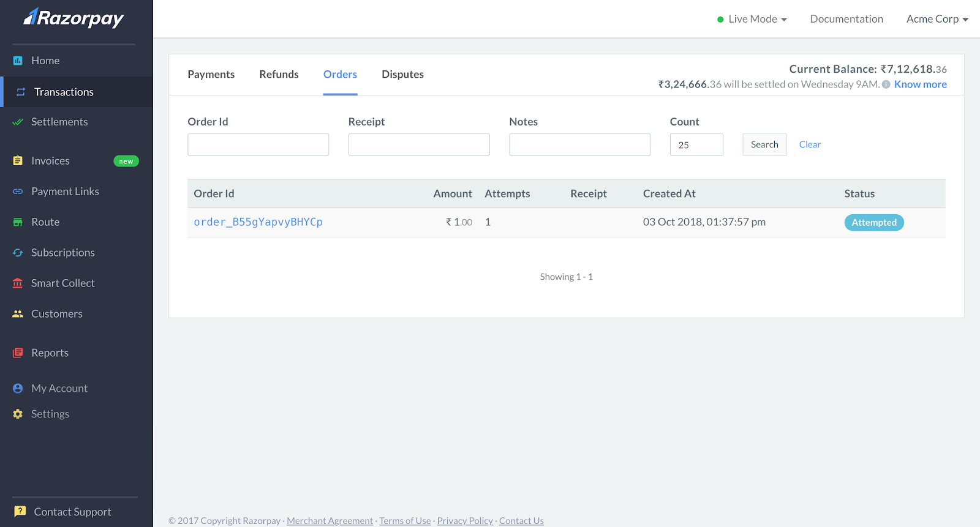The width and height of the screenshot is (980, 527).
Task: Click the Customers people icon
Action: click(18, 314)
